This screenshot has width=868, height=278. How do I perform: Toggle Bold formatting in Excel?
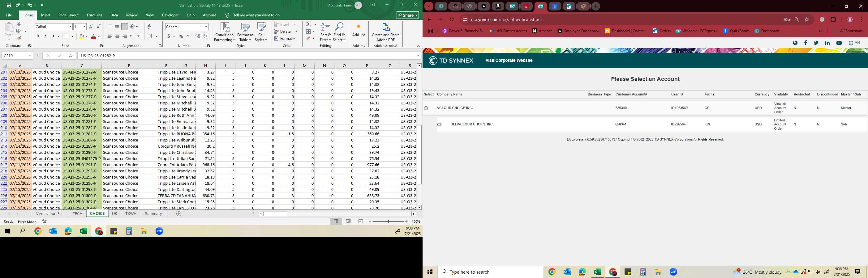pos(38,36)
